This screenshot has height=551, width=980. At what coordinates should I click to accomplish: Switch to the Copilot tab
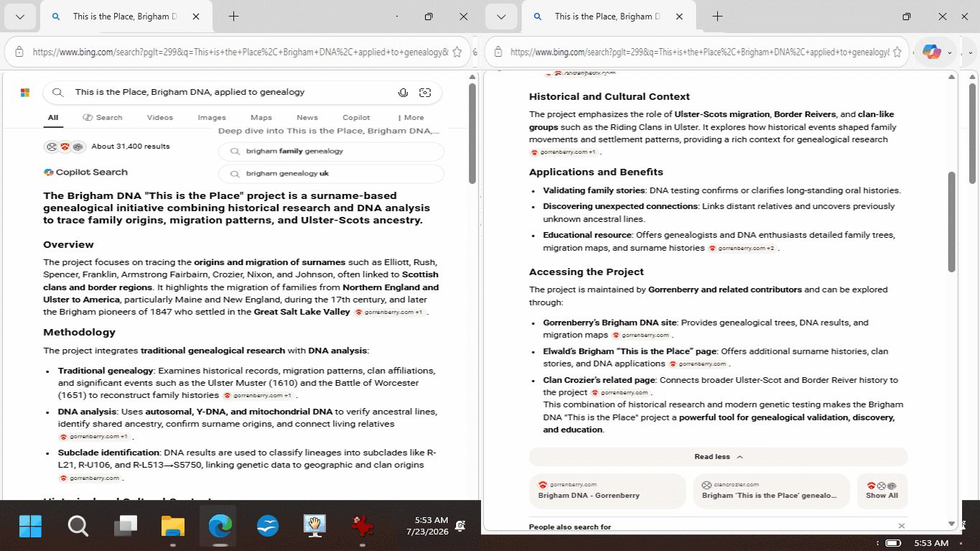coord(356,117)
